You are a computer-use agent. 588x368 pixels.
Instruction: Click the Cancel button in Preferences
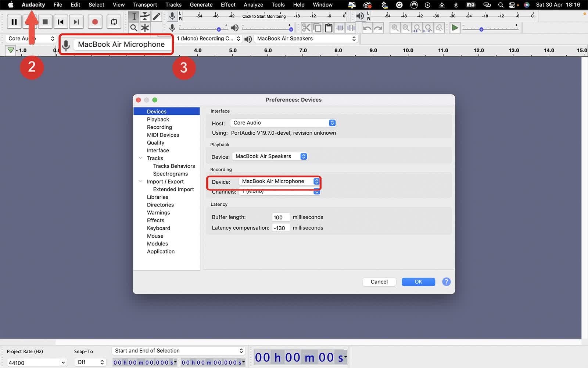[379, 282]
